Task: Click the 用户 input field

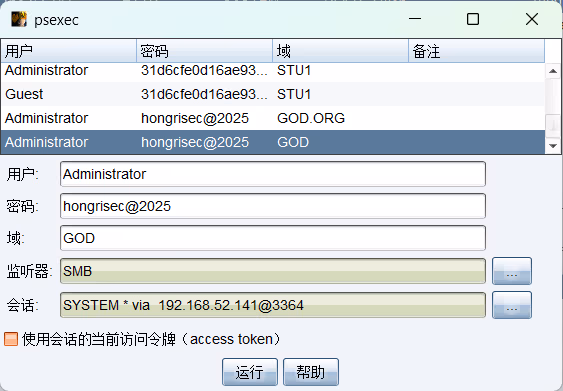Action: (x=273, y=174)
